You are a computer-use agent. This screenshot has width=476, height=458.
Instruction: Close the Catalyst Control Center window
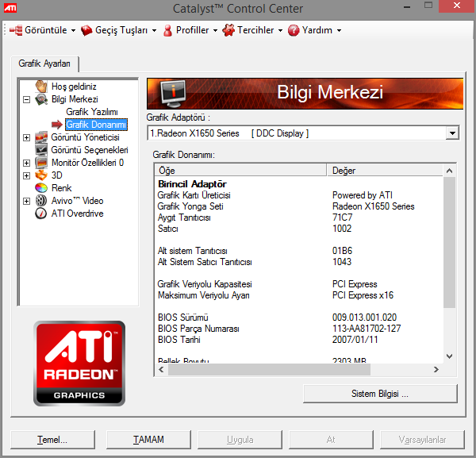[457, 6]
